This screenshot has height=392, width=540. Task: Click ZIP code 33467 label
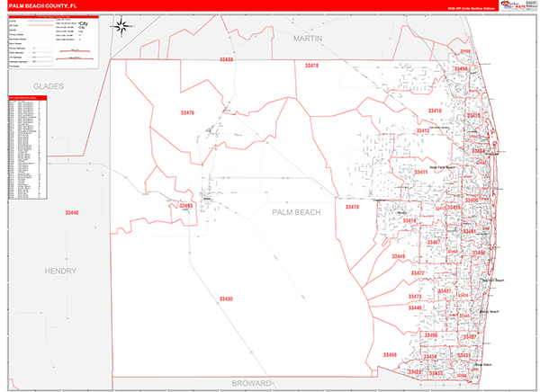click(434, 242)
